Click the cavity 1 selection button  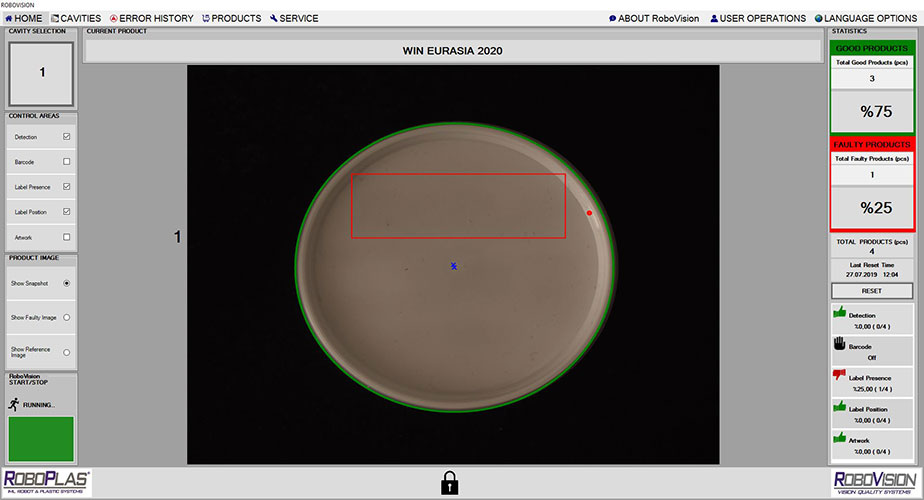pos(41,73)
